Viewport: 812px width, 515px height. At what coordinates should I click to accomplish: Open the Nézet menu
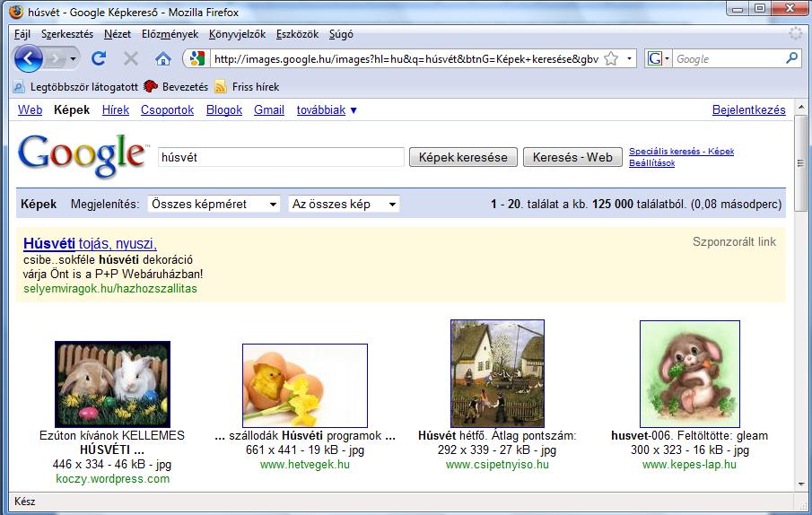(x=118, y=34)
